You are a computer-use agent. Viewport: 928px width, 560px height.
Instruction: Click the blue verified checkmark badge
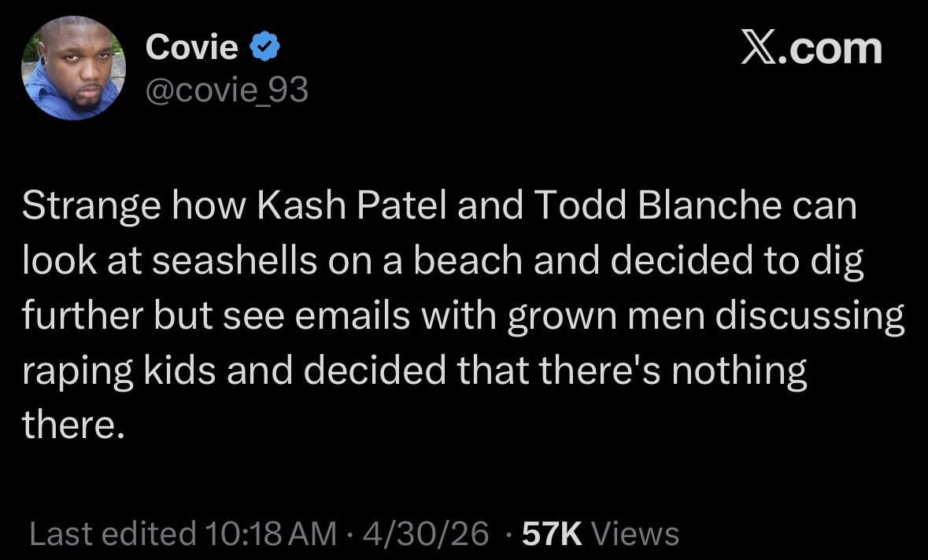pos(265,49)
